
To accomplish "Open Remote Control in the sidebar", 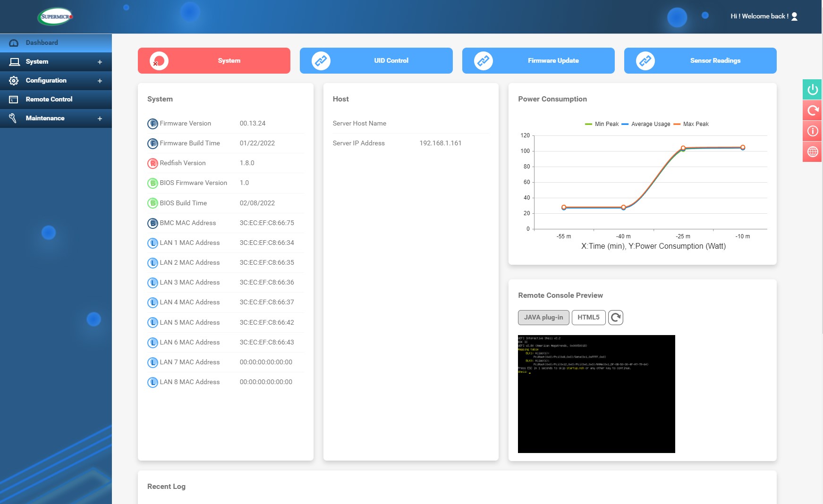I will click(49, 100).
